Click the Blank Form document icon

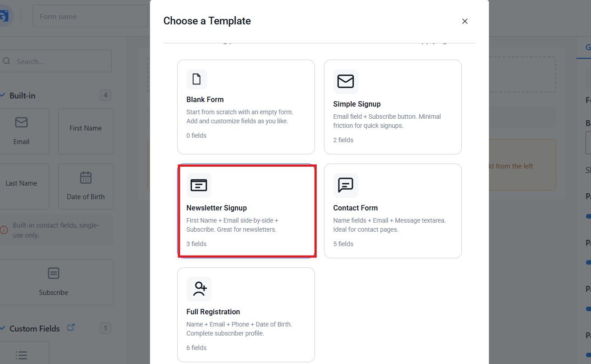click(x=197, y=79)
